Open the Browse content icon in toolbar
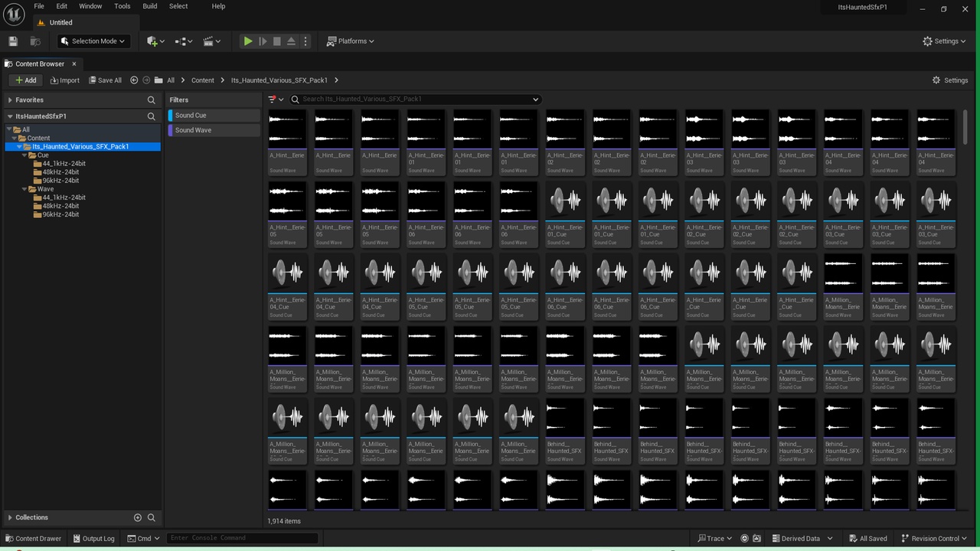 coord(35,41)
